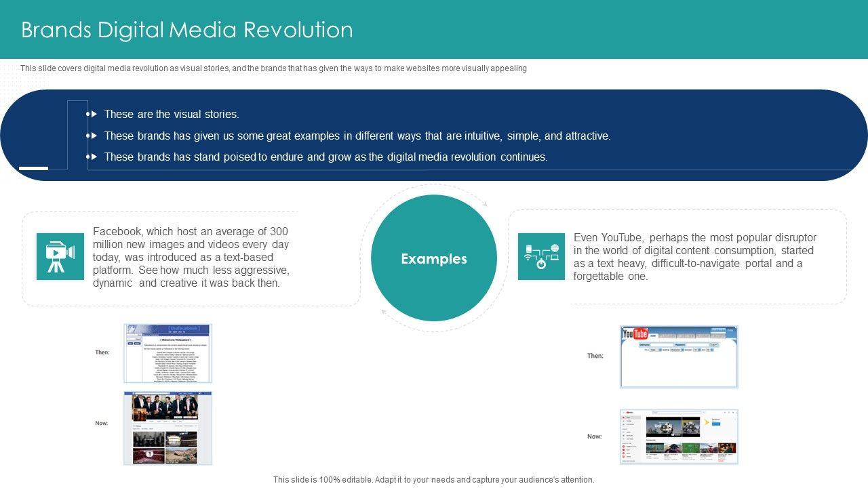Image resolution: width=868 pixels, height=488 pixels.
Task: Click the teal 'Examples' circle
Action: click(434, 258)
